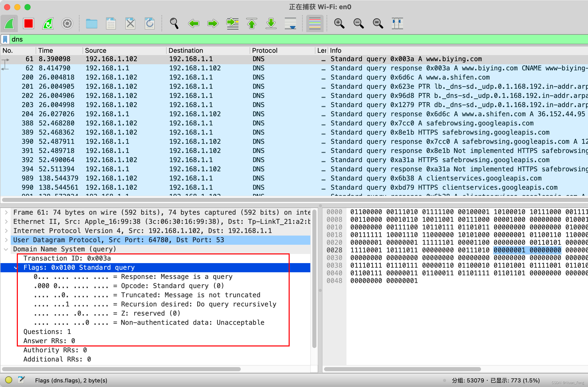Click the green macOS fullscreen window button

click(x=28, y=7)
